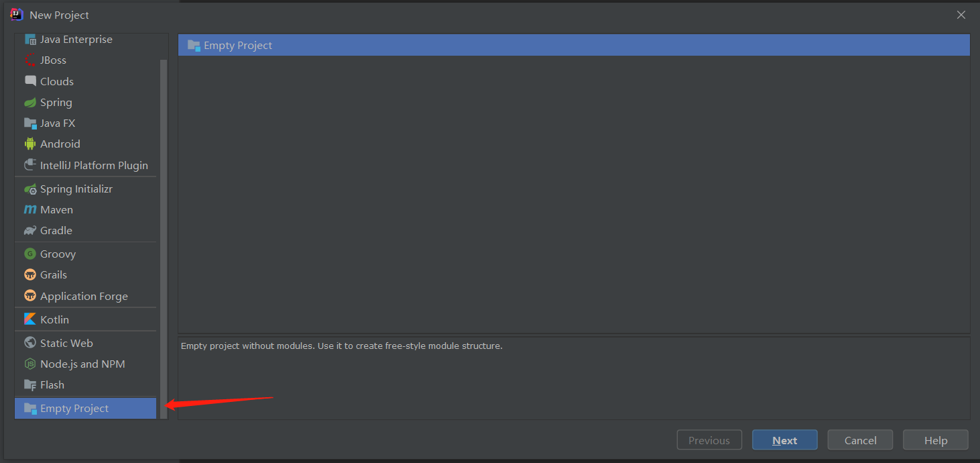This screenshot has height=463, width=980.
Task: Click the Java FX folder icon
Action: (x=30, y=123)
